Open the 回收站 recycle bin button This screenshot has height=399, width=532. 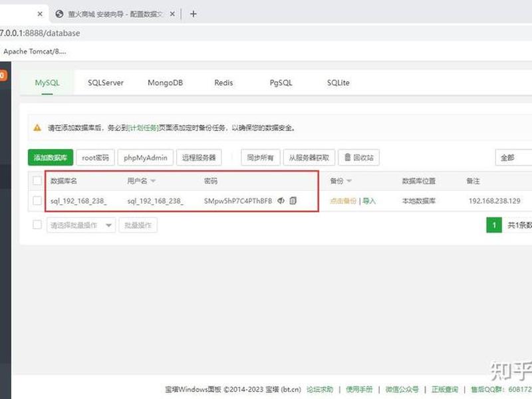[358, 158]
